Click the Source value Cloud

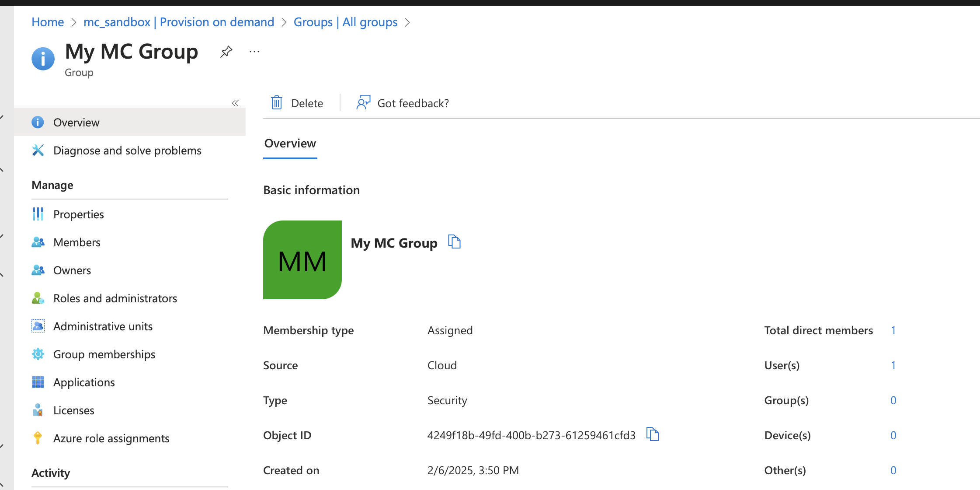pyautogui.click(x=442, y=365)
